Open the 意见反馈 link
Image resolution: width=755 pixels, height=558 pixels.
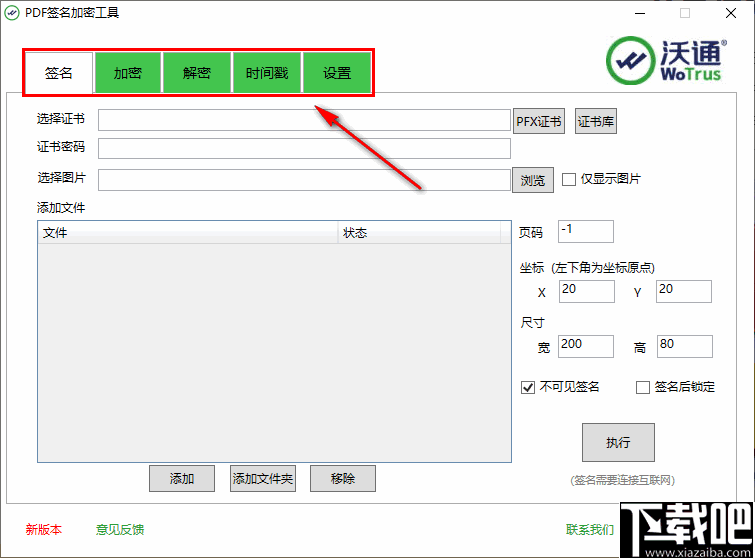pyautogui.click(x=120, y=530)
